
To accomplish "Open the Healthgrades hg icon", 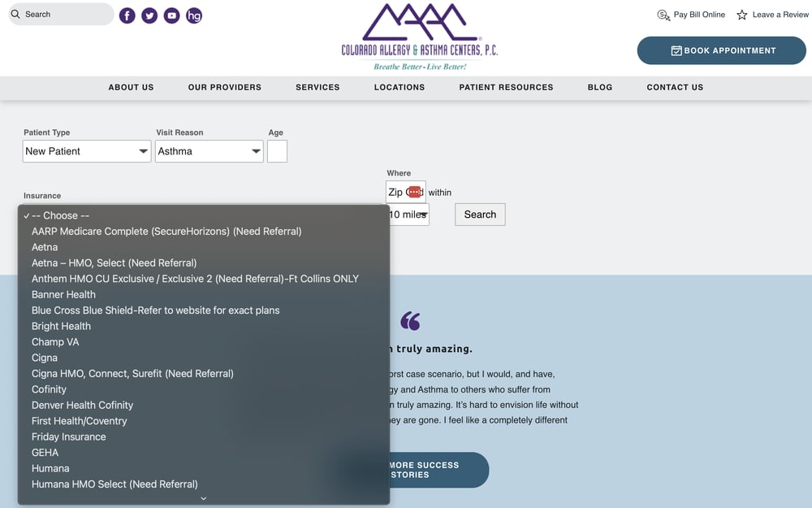I will tap(194, 15).
